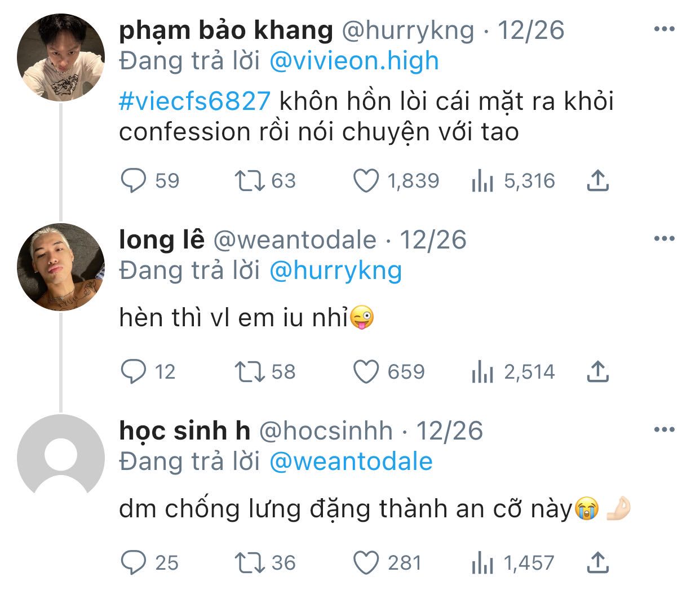Open more options for phạm bảo khang's tweet
Viewport: 700px width, 590px height.
[664, 30]
